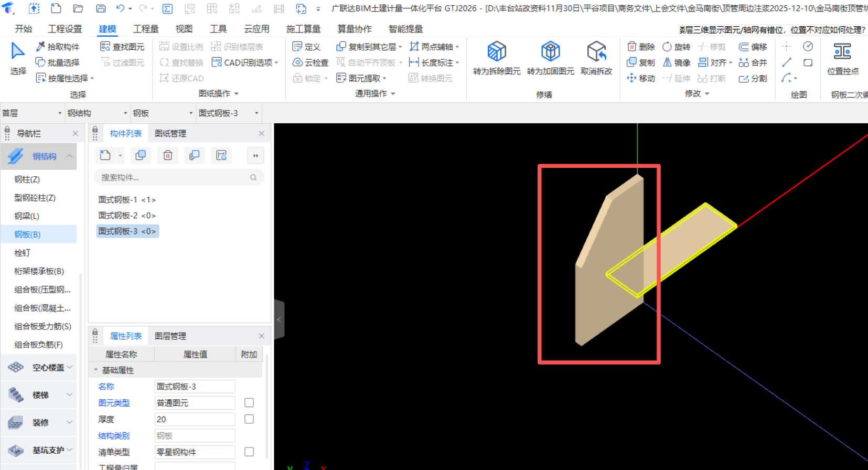Open the 工程量 ribbon tab
The image size is (868, 470).
pos(146,29)
